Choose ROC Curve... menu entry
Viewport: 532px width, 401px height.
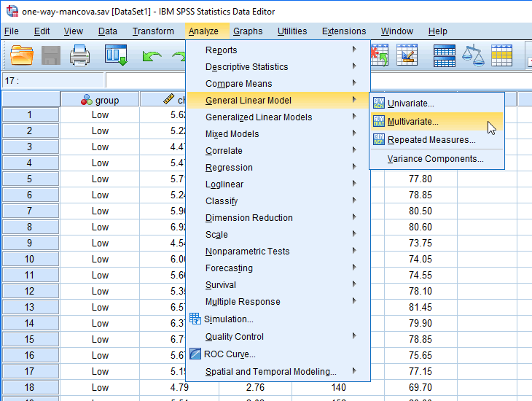278,354
